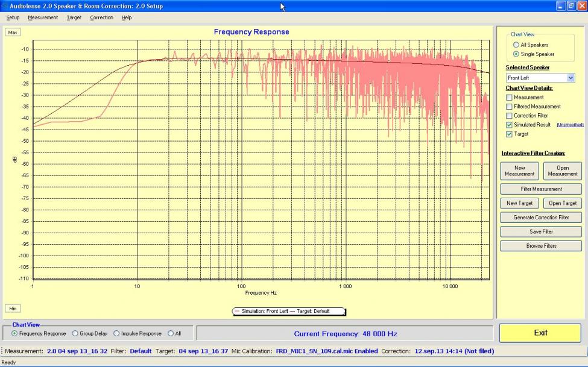588x367 pixels.
Task: Click the Unsmoothed link
Action: pyautogui.click(x=570, y=125)
